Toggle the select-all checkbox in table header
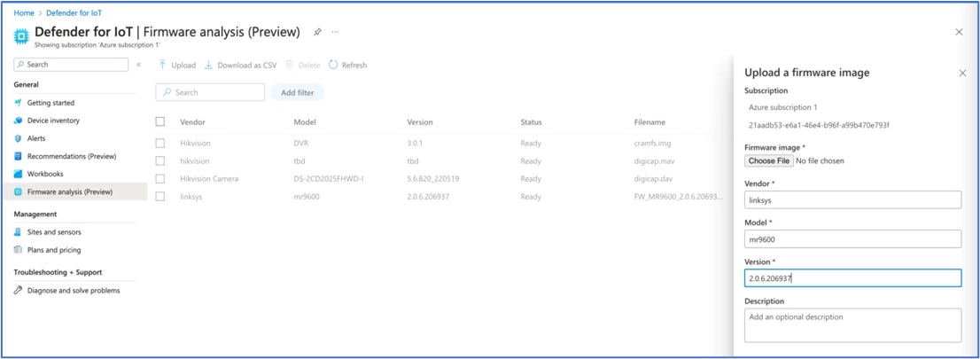The height and width of the screenshot is (359, 980). click(x=160, y=122)
